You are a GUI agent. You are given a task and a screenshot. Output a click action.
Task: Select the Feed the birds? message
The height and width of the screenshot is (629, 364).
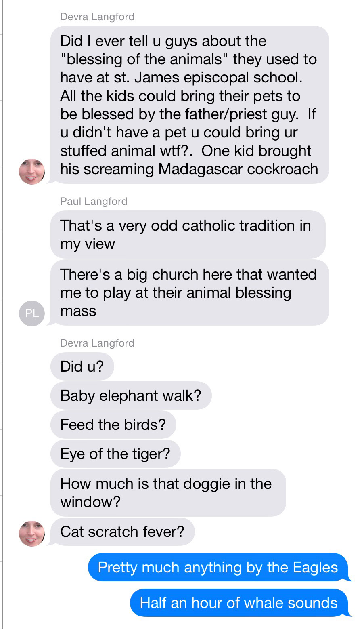pyautogui.click(x=113, y=425)
